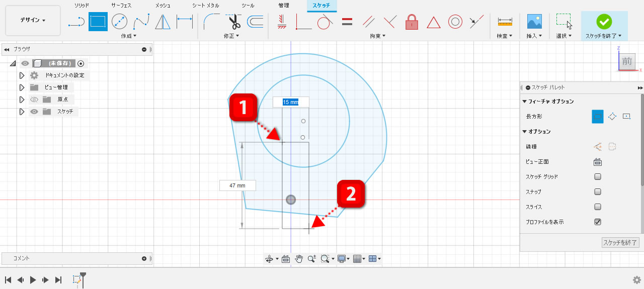Click the sketch icon in the timeline
Image resolution: width=644 pixels, height=289 pixels.
coord(77,280)
